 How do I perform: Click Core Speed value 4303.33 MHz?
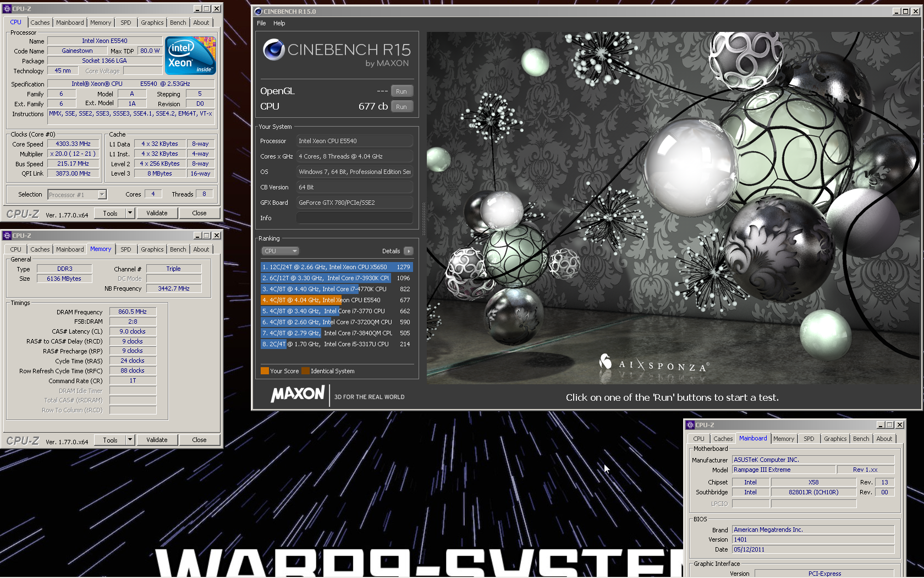click(73, 144)
